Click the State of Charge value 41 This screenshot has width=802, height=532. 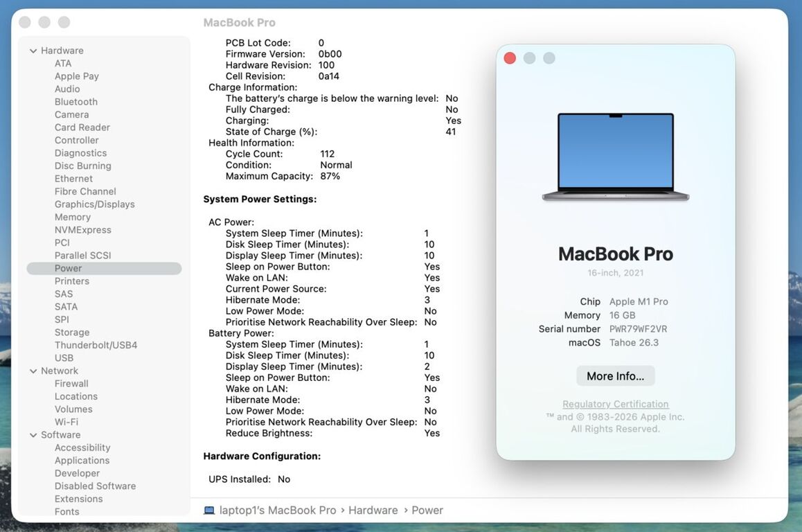(451, 132)
